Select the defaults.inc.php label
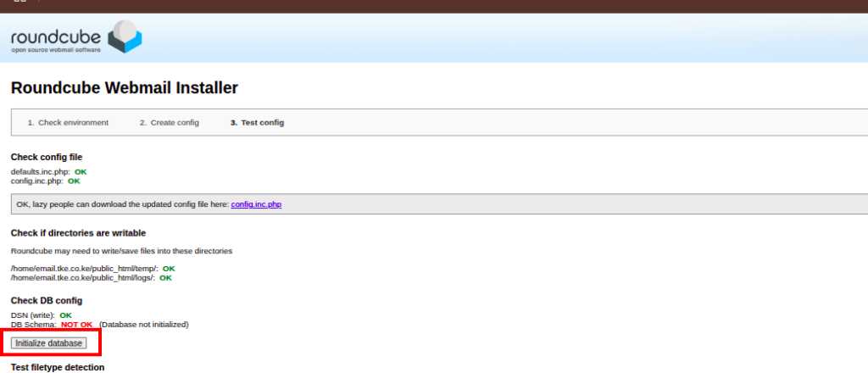 41,171
